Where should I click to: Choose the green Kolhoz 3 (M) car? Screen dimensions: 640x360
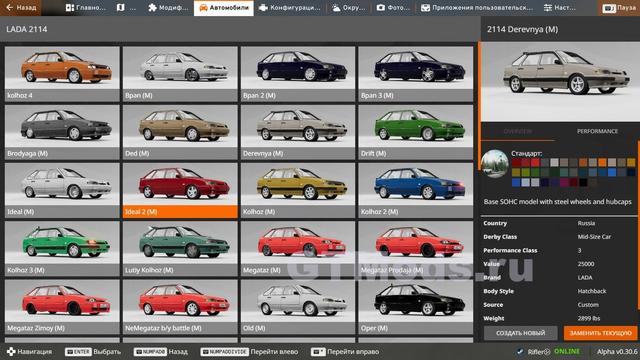coord(62,249)
